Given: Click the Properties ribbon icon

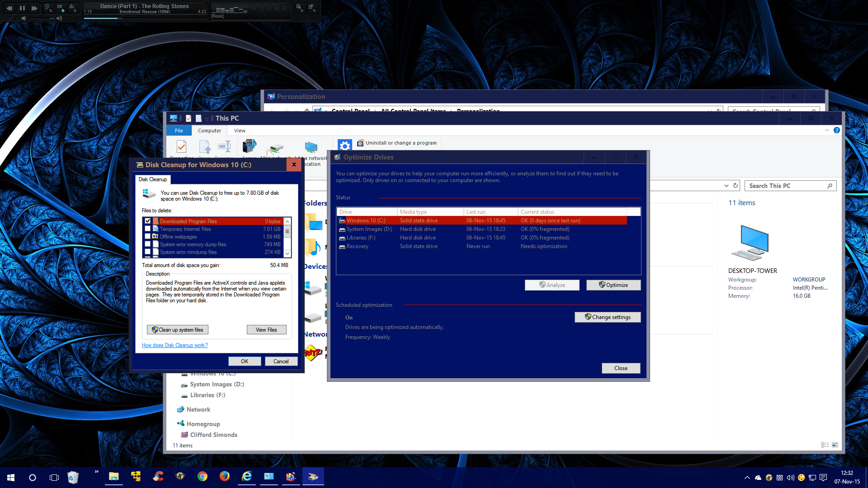Looking at the screenshot, I should [x=181, y=147].
